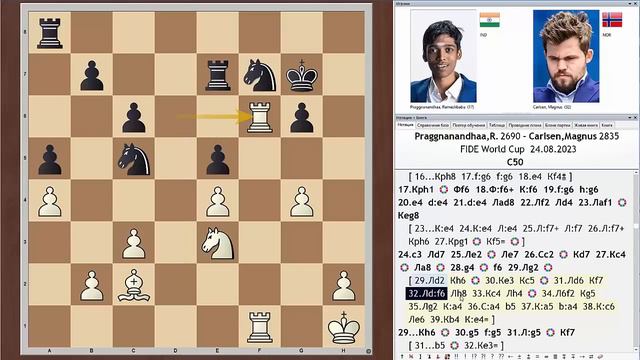640x360 pixels.
Task: Select the white pawn on g4
Action: (302, 201)
